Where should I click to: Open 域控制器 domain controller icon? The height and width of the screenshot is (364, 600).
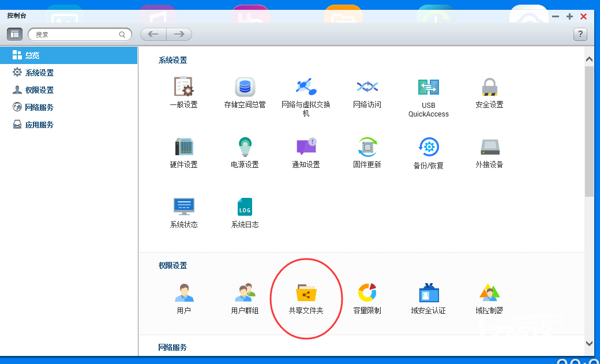click(490, 293)
